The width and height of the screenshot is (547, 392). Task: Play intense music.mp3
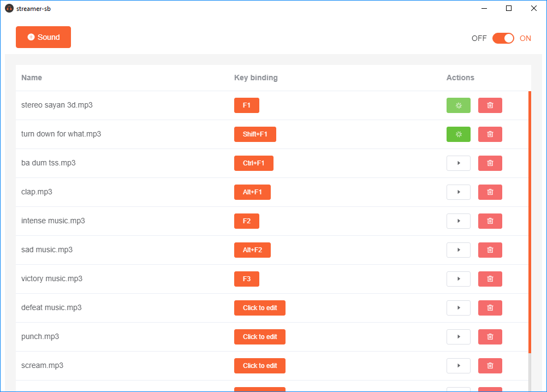459,221
